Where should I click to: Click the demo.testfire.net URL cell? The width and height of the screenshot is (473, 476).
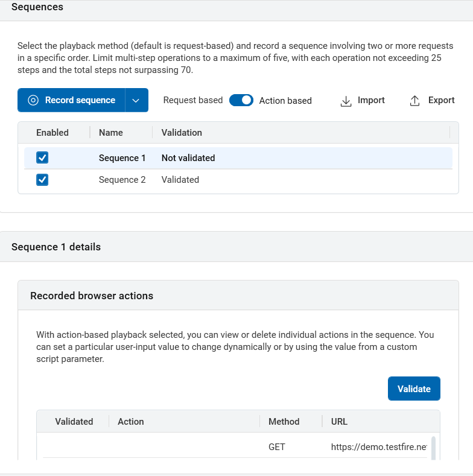(x=379, y=447)
